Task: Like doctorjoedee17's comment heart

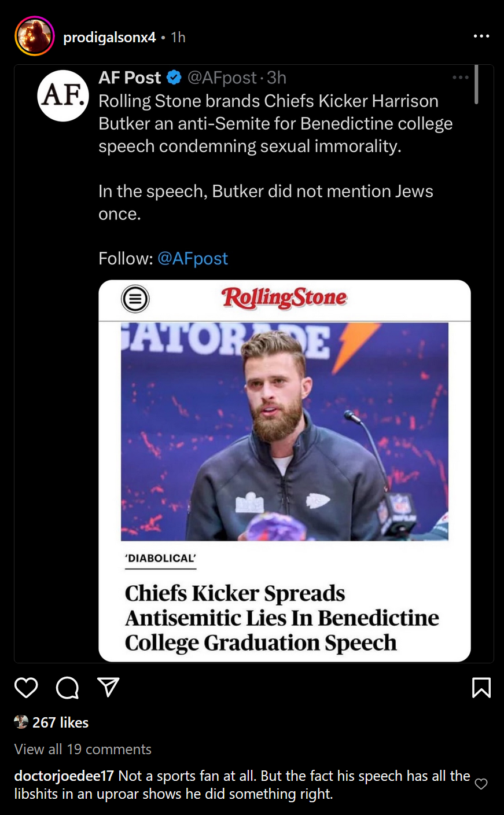Action: [x=481, y=784]
